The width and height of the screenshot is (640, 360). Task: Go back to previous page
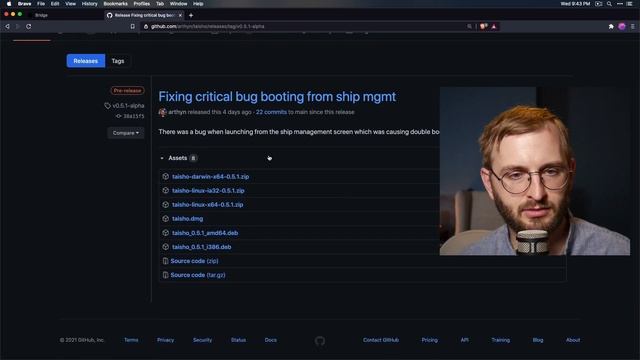pyautogui.click(x=7, y=26)
